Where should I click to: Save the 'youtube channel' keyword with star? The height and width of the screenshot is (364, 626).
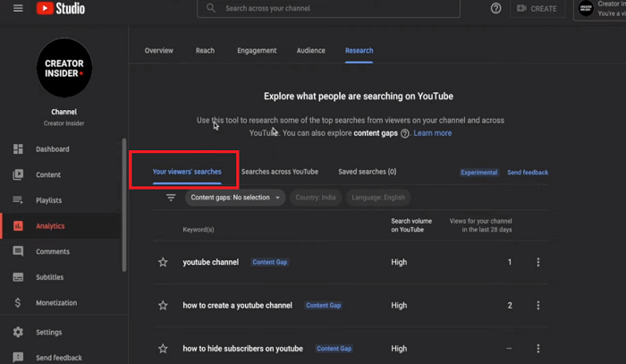pos(163,263)
